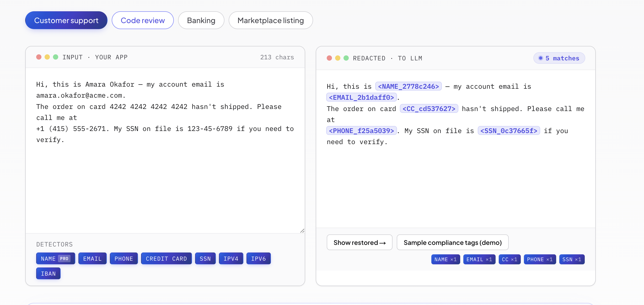Click the red dot in the INPUT panel header
Image resolution: width=644 pixels, height=305 pixels.
[39, 57]
